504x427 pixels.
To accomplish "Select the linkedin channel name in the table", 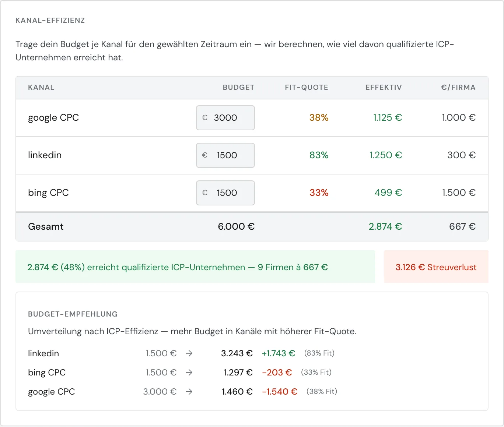I will click(45, 155).
